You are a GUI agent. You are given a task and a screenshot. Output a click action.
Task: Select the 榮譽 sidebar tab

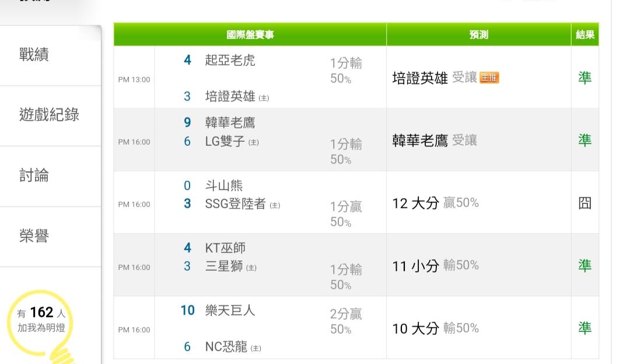coord(34,236)
